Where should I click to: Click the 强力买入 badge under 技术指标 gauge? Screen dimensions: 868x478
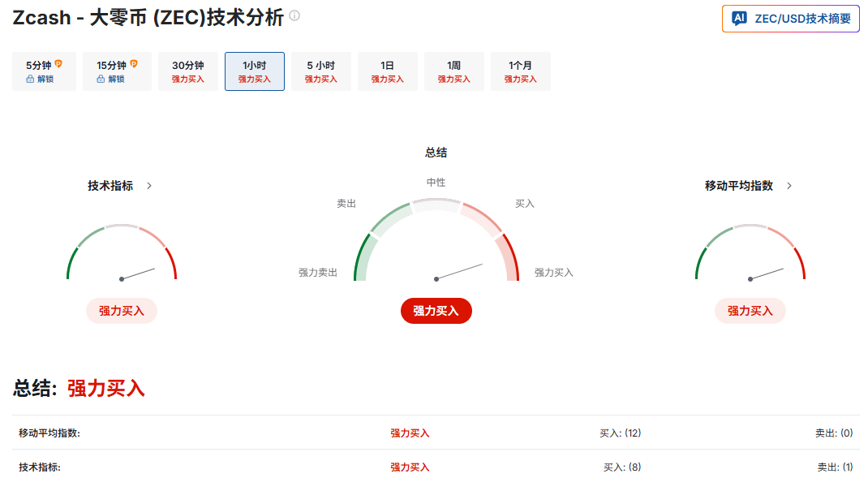(x=121, y=311)
